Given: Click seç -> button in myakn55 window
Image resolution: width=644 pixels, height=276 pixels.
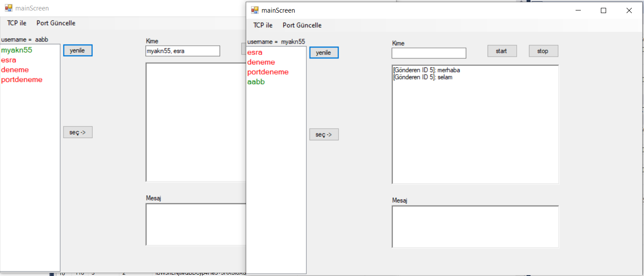Looking at the screenshot, I should click(x=324, y=135).
